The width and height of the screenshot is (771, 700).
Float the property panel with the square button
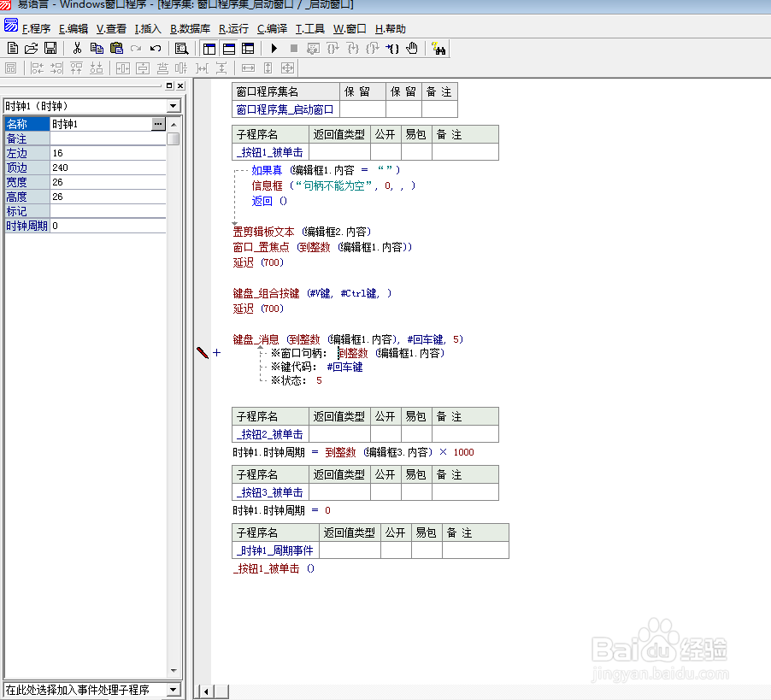click(x=169, y=85)
